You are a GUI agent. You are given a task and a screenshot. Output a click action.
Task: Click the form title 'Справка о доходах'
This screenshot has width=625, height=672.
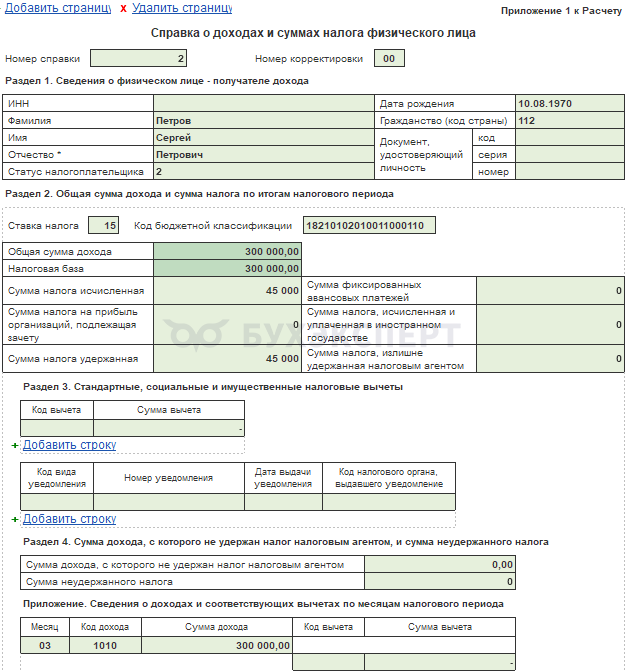pos(313,33)
